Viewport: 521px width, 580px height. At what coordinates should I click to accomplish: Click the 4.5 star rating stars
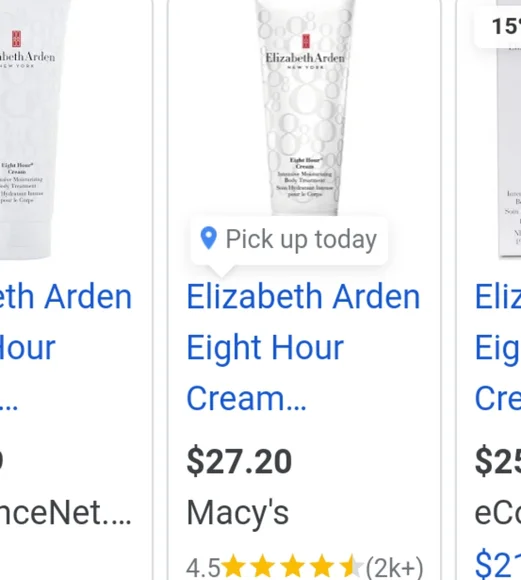[x=292, y=566]
